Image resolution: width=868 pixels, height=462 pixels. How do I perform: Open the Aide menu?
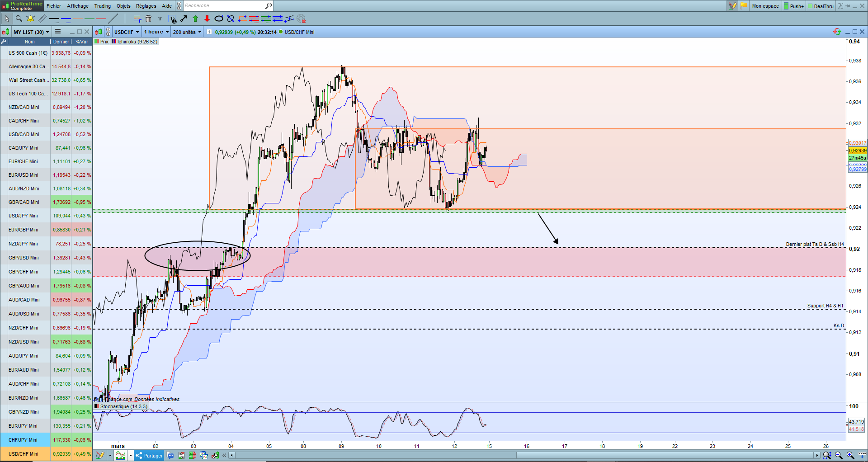(167, 6)
